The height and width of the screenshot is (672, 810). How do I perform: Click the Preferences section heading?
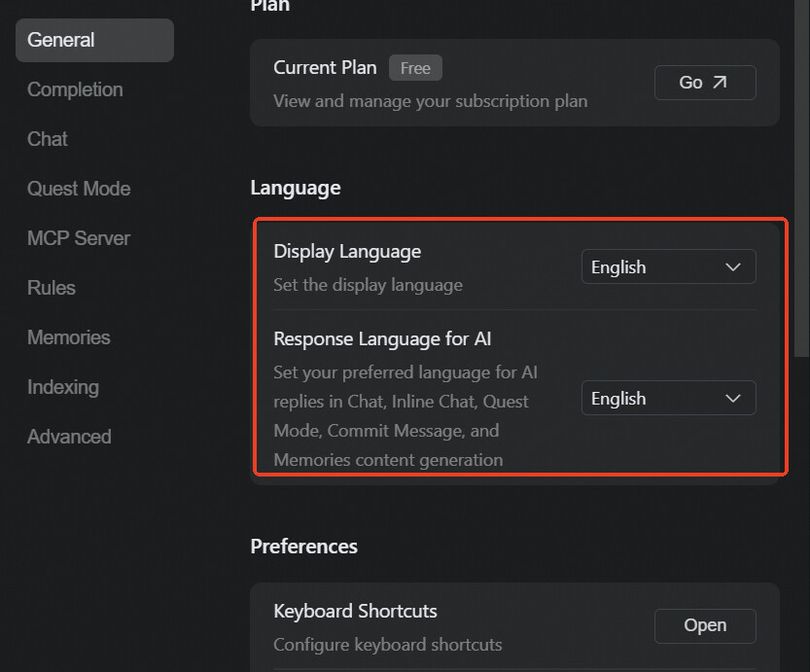303,547
